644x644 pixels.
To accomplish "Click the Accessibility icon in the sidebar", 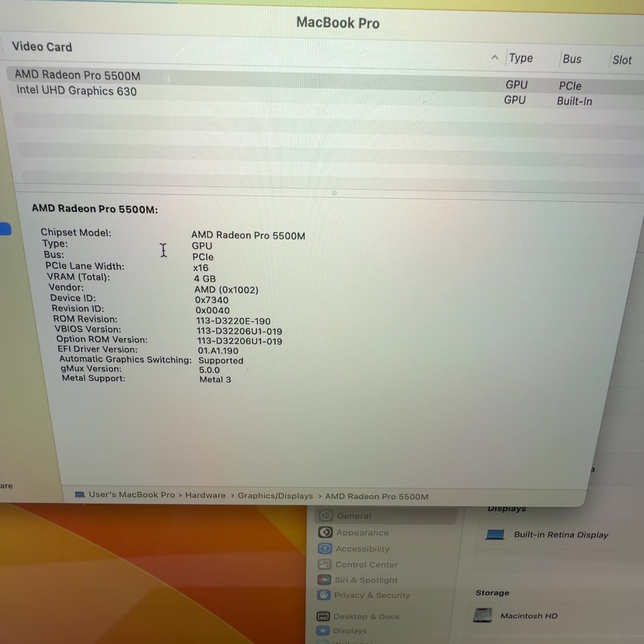I will tap(325, 549).
